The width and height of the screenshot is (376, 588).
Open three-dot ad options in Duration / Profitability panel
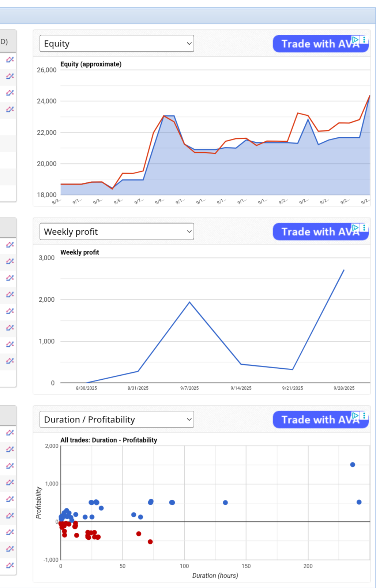coord(364,416)
